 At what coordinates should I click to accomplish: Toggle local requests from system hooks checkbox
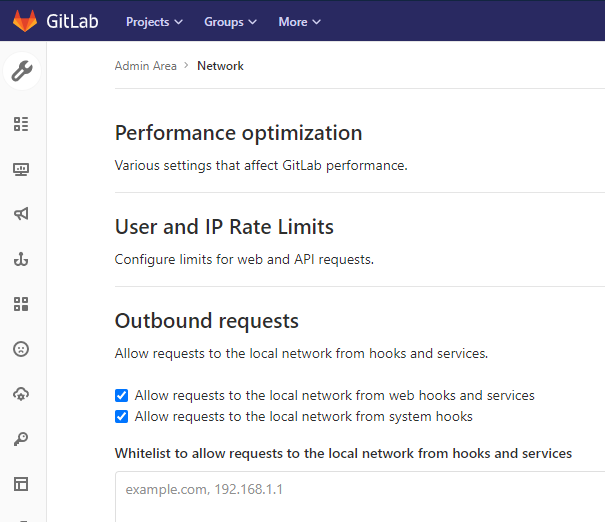click(122, 416)
